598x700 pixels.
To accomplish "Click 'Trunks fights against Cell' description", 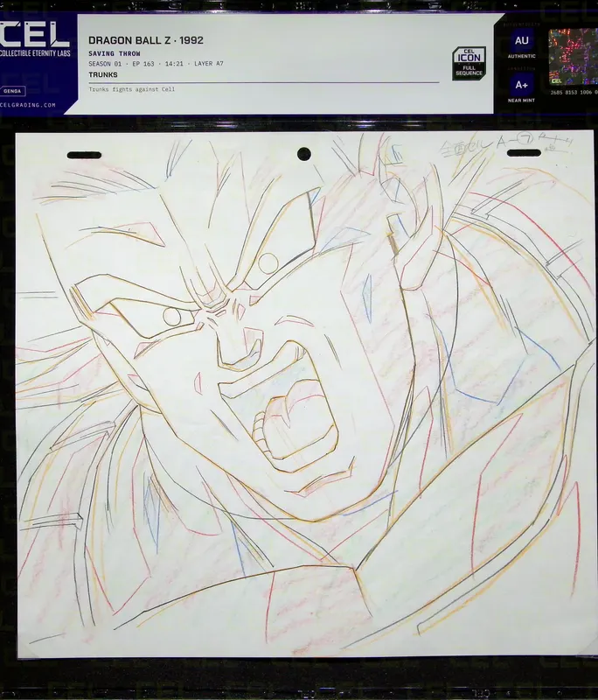I will point(131,89).
